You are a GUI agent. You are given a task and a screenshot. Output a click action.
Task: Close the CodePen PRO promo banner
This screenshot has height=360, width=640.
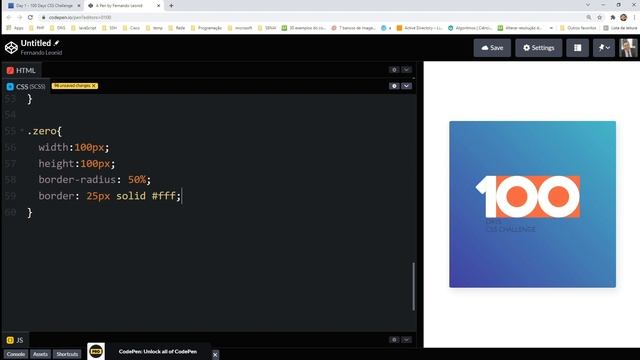pyautogui.click(x=215, y=354)
